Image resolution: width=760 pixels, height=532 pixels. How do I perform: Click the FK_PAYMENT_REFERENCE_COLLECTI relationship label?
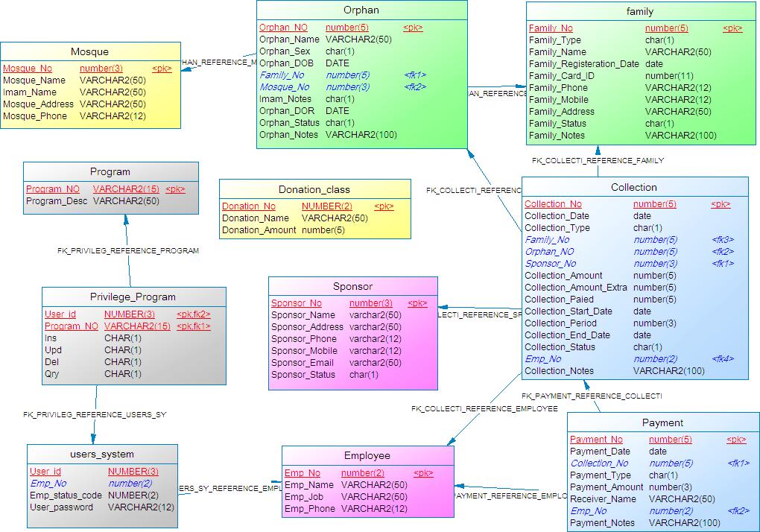(591, 396)
